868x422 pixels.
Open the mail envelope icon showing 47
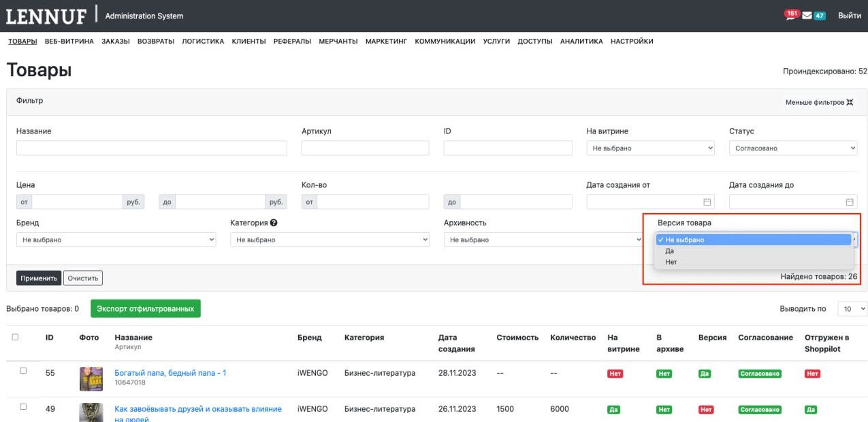click(x=807, y=16)
